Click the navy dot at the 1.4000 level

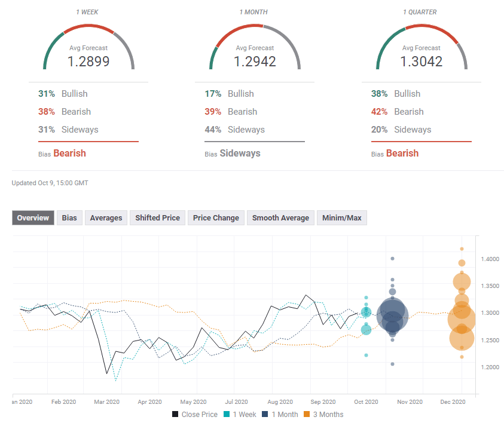pyautogui.click(x=392, y=259)
